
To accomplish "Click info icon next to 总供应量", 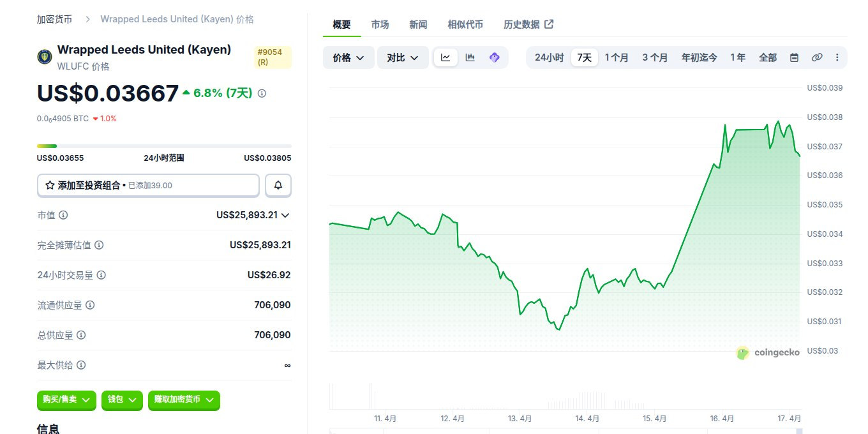I will coord(81,335).
